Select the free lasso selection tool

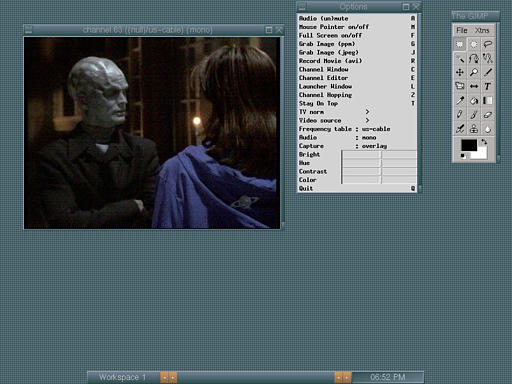pos(488,44)
